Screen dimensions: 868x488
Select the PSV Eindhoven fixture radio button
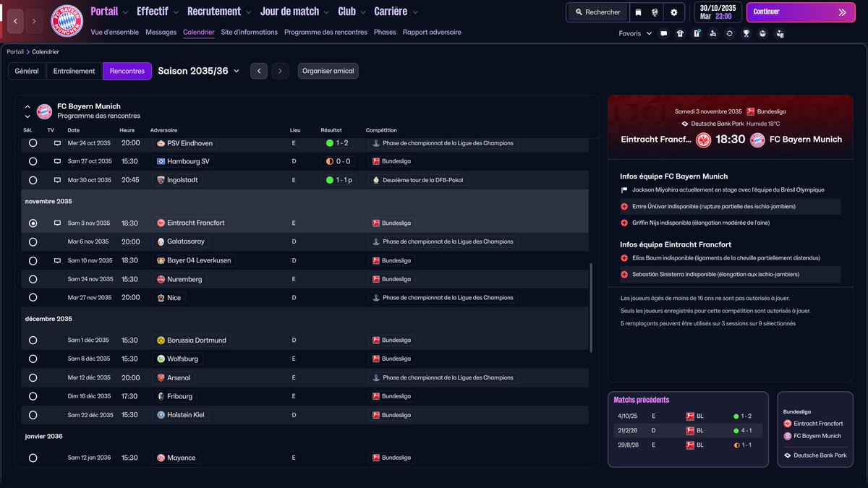pyautogui.click(x=33, y=143)
